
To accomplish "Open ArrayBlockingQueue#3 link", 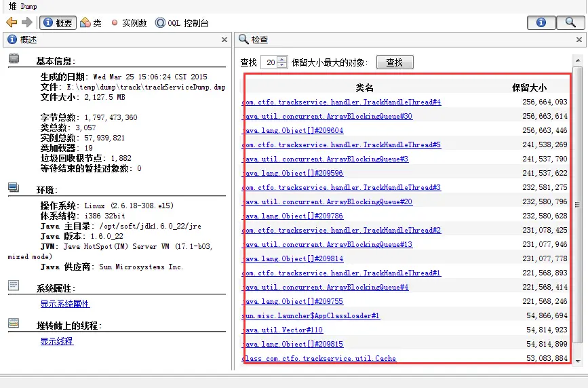I will tap(325, 159).
